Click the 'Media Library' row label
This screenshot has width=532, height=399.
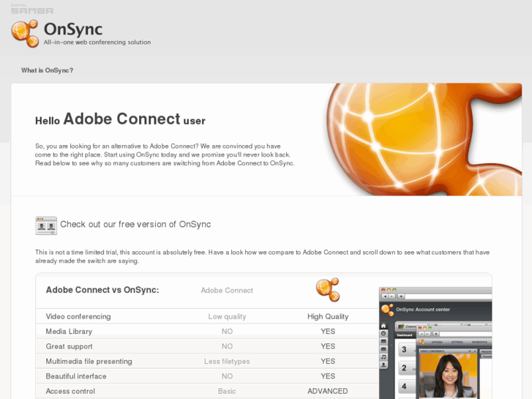tap(69, 332)
